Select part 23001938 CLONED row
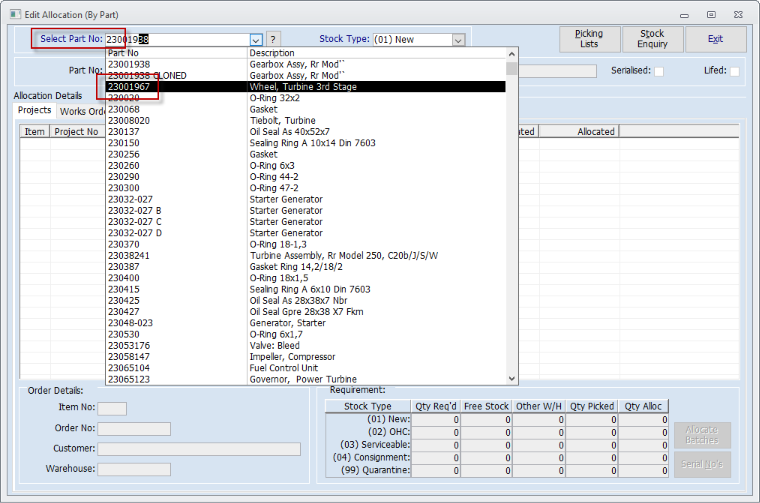 pyautogui.click(x=305, y=76)
